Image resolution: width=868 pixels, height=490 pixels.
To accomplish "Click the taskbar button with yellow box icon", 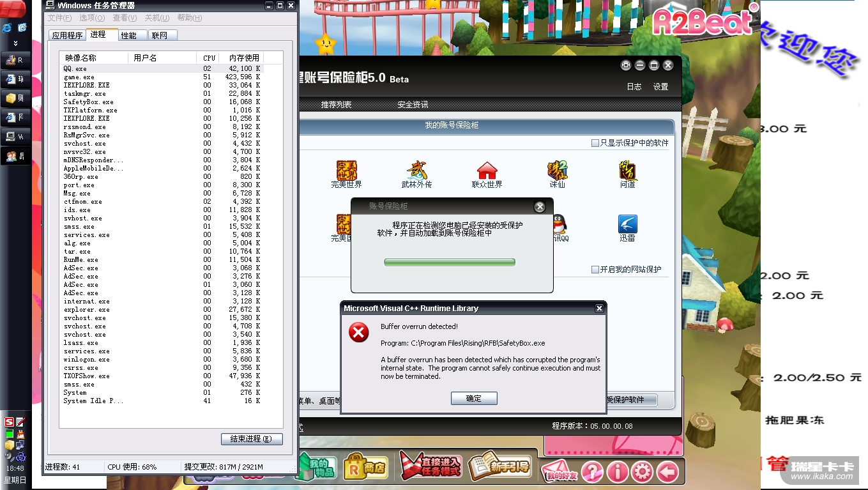I will coord(16,98).
